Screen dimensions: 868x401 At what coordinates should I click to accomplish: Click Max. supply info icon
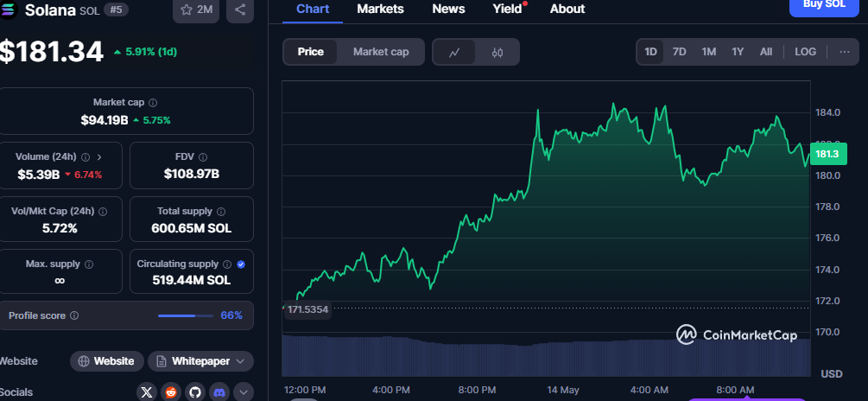[89, 264]
